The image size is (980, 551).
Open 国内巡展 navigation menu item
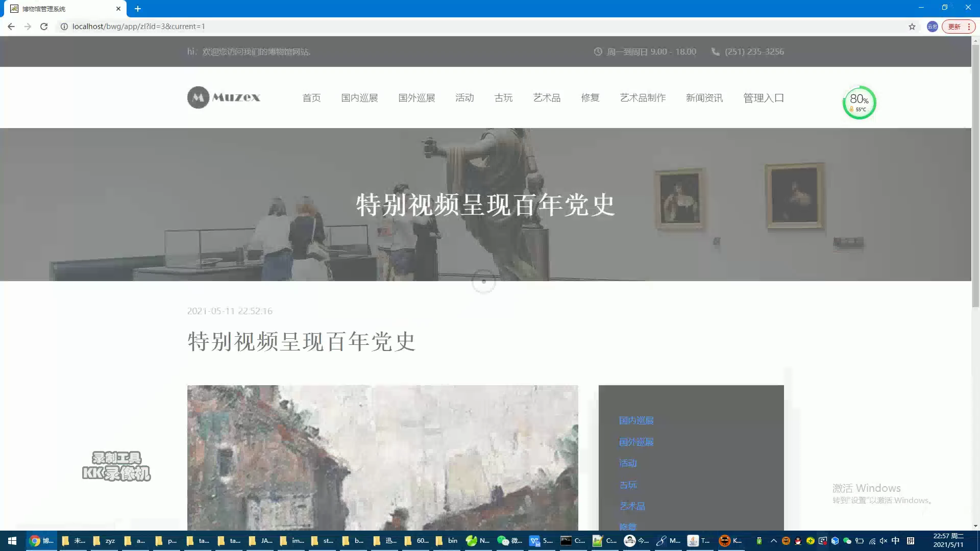[359, 98]
